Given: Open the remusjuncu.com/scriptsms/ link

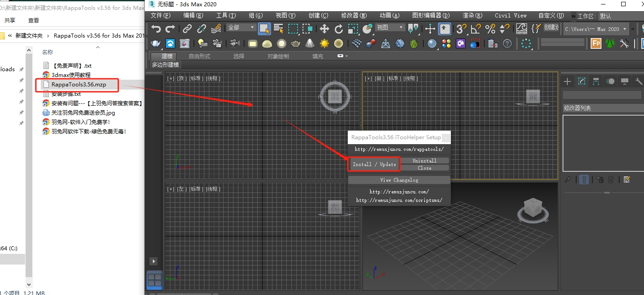Looking at the screenshot, I should coord(399,200).
